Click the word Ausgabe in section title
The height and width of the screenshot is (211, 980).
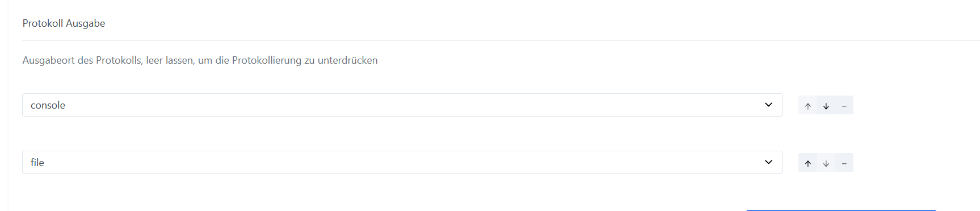tap(85, 23)
